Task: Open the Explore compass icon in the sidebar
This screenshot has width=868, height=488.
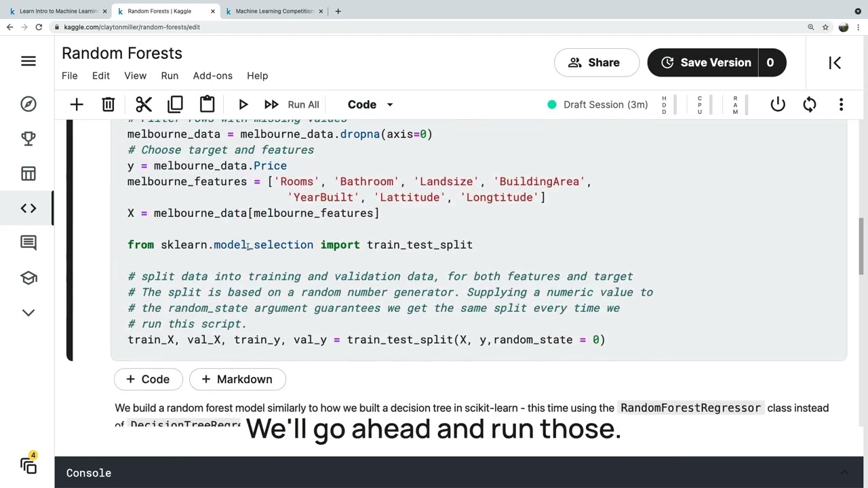Action: [x=28, y=104]
